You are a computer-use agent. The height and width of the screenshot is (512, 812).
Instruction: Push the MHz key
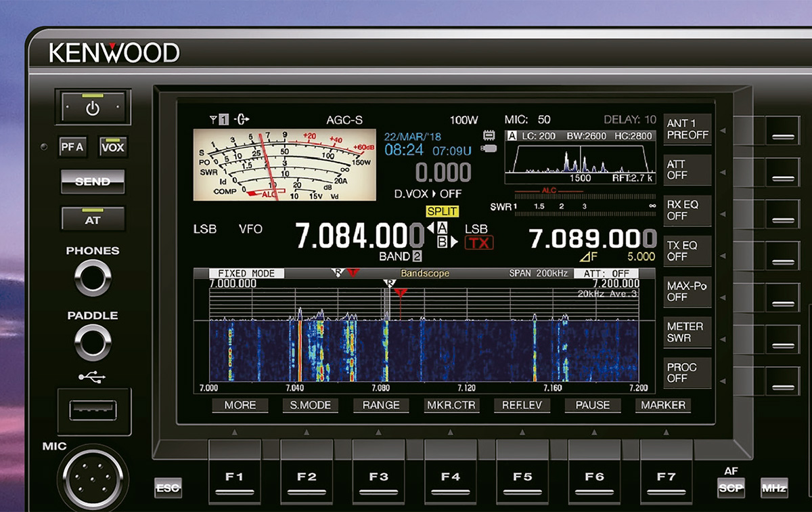click(x=773, y=488)
